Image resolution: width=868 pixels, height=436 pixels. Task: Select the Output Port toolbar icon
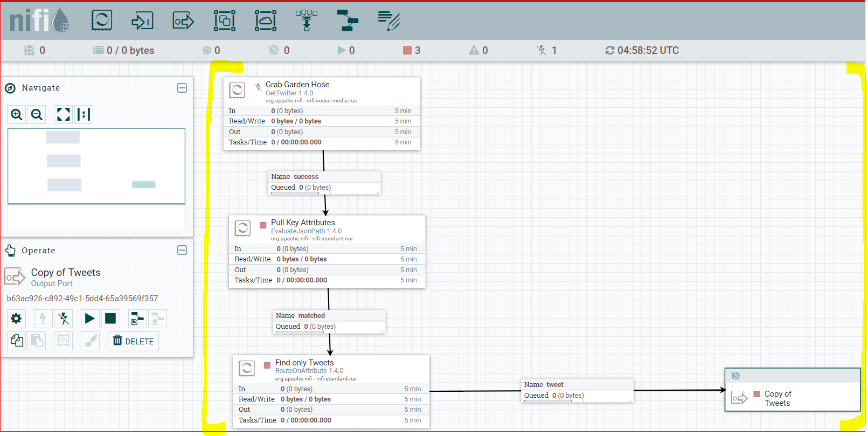183,20
